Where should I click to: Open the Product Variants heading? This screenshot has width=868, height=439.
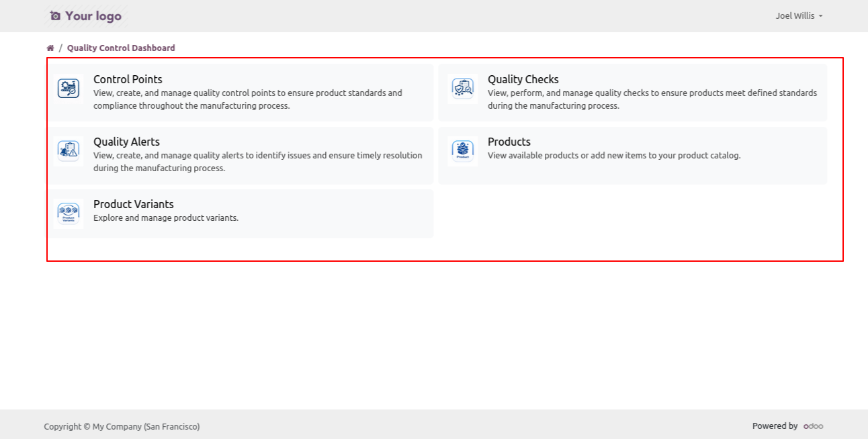pyautogui.click(x=133, y=204)
